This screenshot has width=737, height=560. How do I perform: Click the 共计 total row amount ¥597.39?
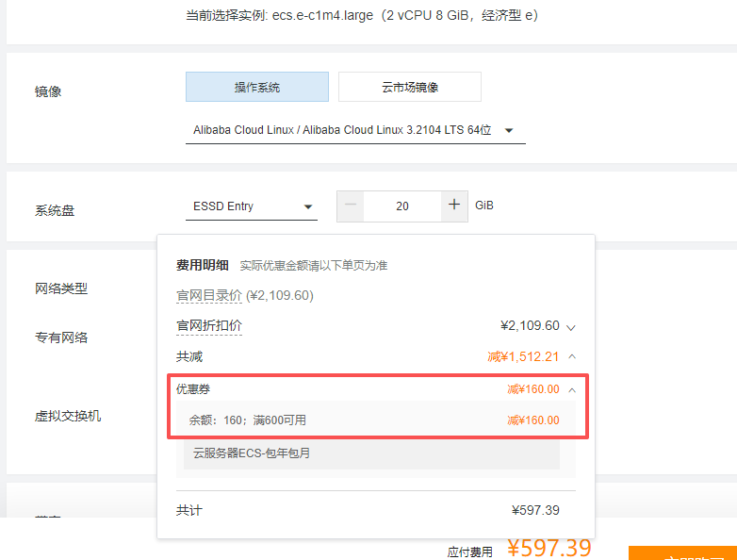535,510
